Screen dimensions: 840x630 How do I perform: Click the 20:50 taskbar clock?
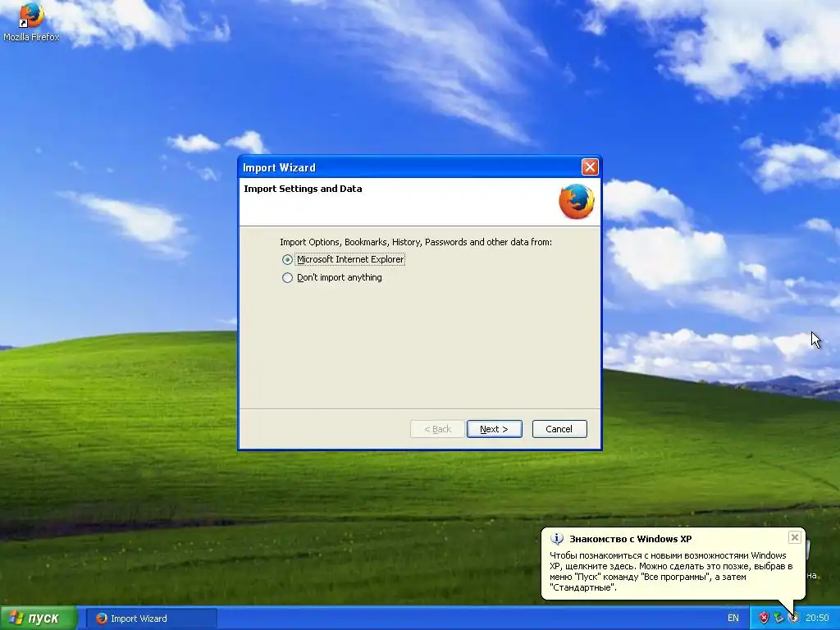tap(817, 619)
